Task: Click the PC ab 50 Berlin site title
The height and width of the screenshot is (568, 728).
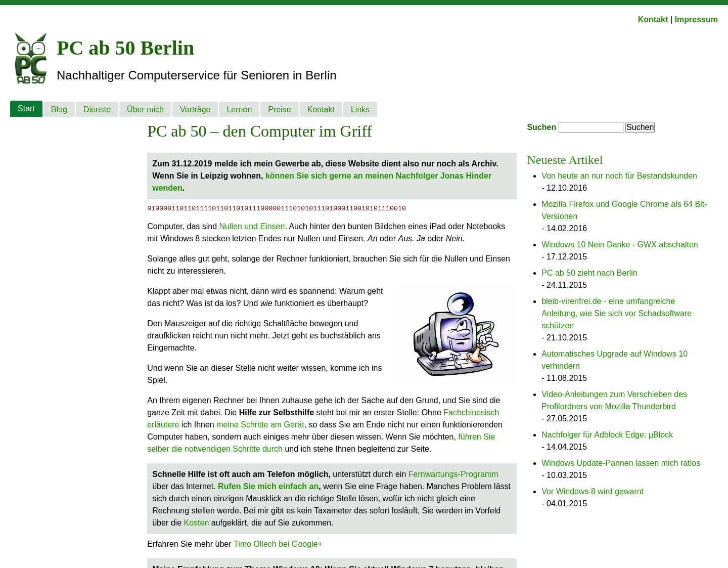Action: click(125, 48)
